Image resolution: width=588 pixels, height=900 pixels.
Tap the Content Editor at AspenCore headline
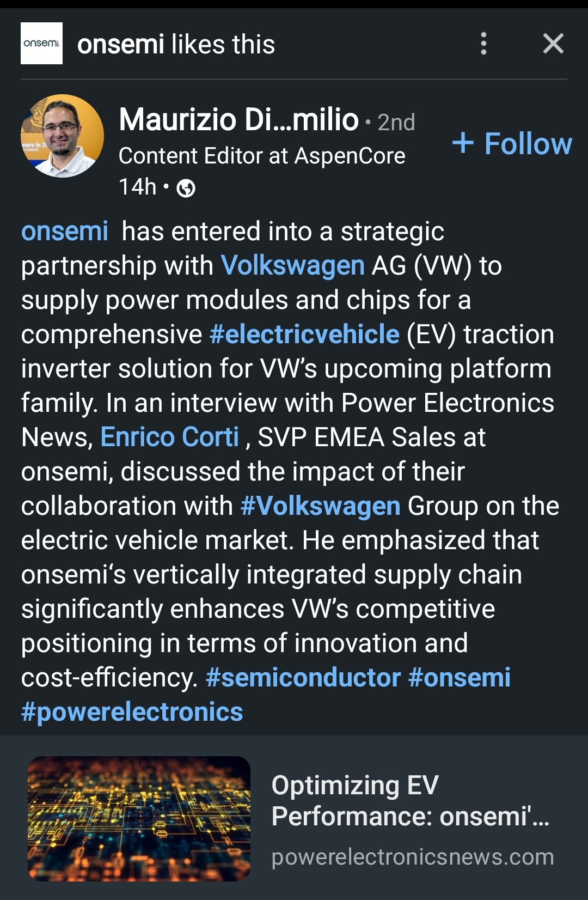(x=262, y=156)
